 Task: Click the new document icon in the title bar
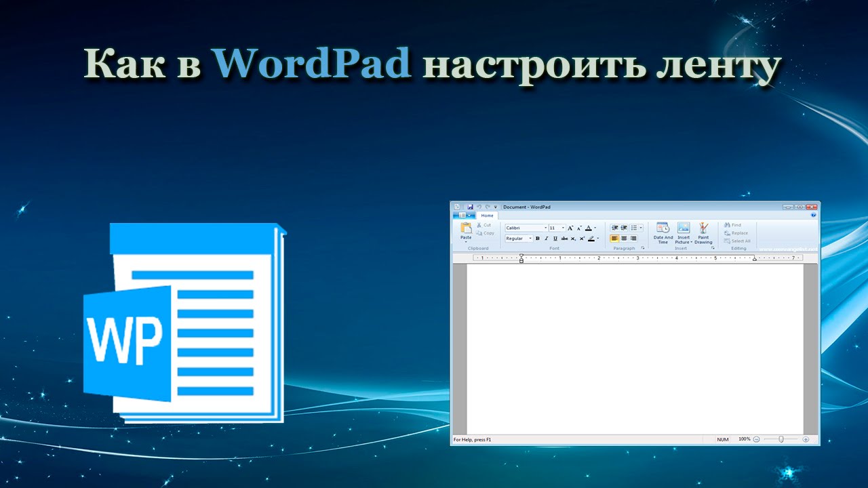[x=457, y=207]
